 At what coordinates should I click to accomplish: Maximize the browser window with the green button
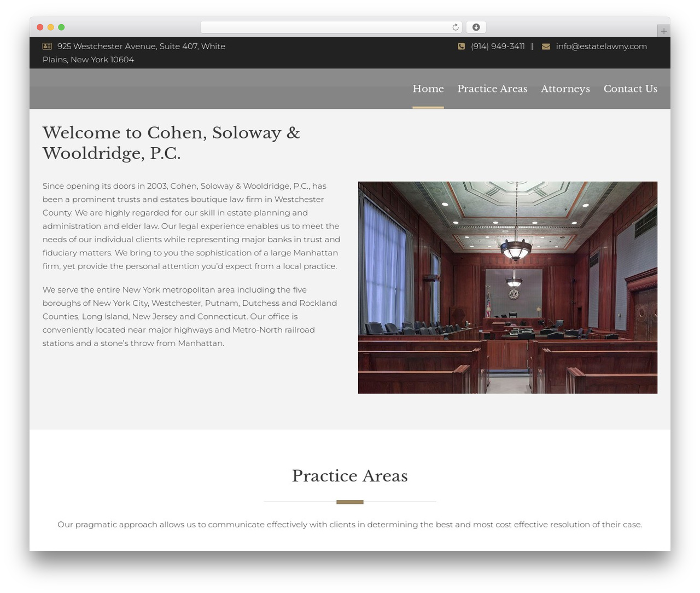(x=61, y=27)
